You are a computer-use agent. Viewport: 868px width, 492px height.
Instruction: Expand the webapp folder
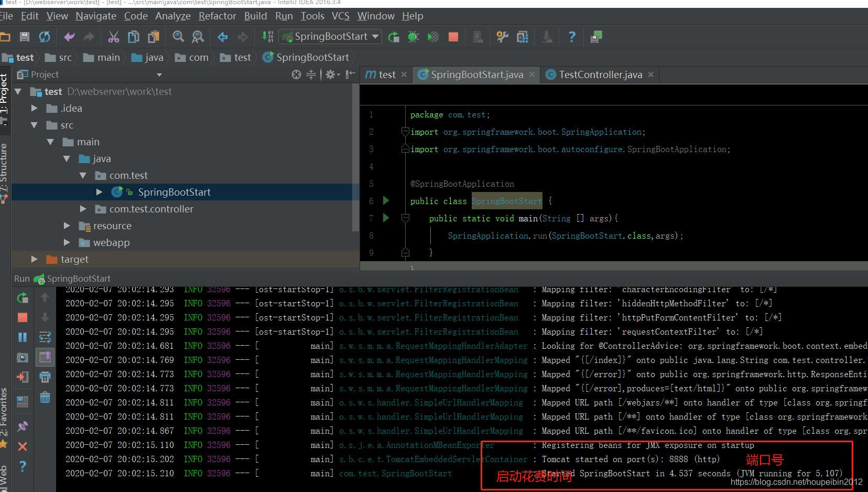pos(67,243)
